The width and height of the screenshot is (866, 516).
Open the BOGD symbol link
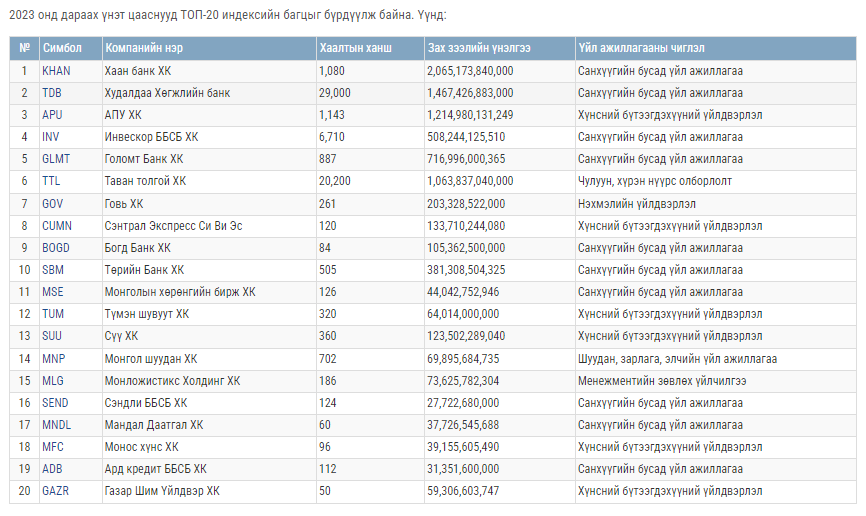pos(56,248)
